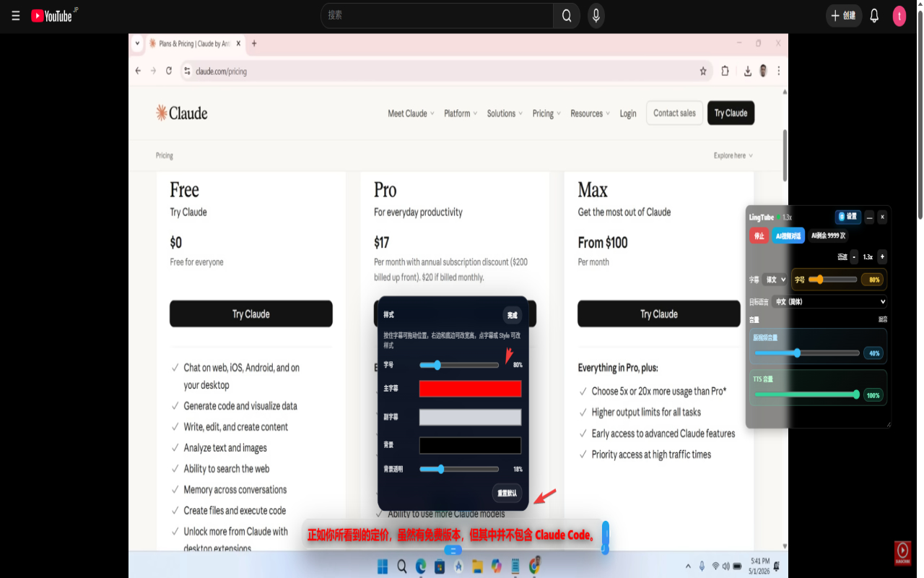Click the YouTube search magnifier button
This screenshot has height=578, width=924.
point(567,15)
